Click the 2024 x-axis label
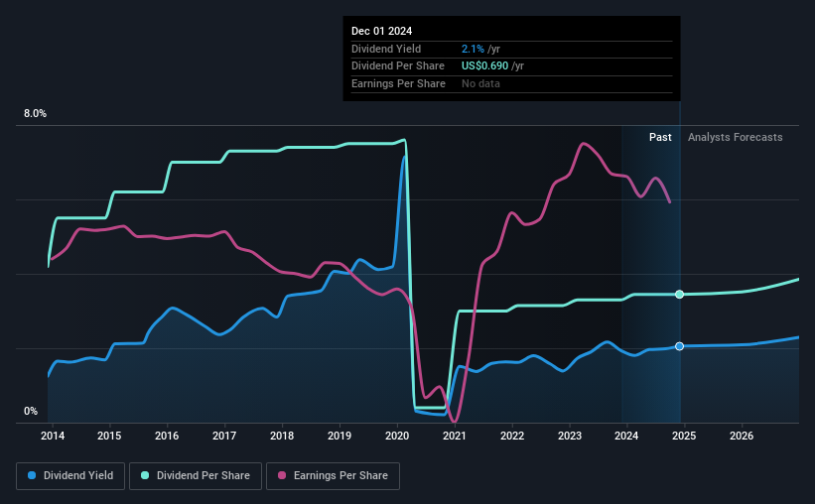 tap(626, 436)
